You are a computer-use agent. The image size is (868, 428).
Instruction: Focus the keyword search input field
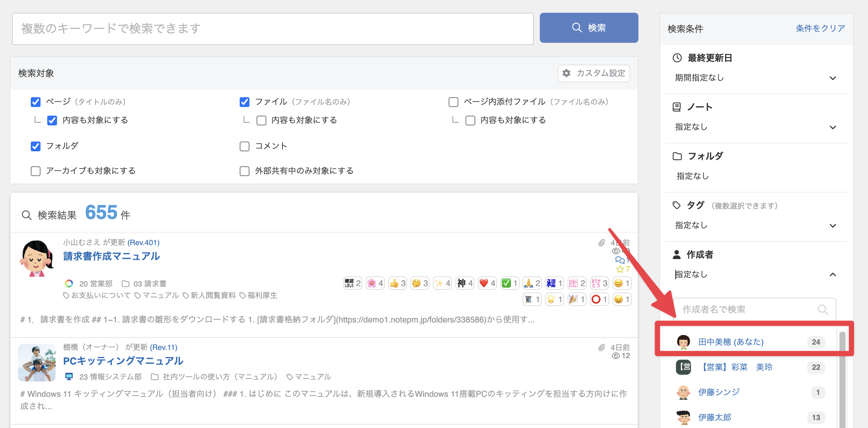click(273, 29)
